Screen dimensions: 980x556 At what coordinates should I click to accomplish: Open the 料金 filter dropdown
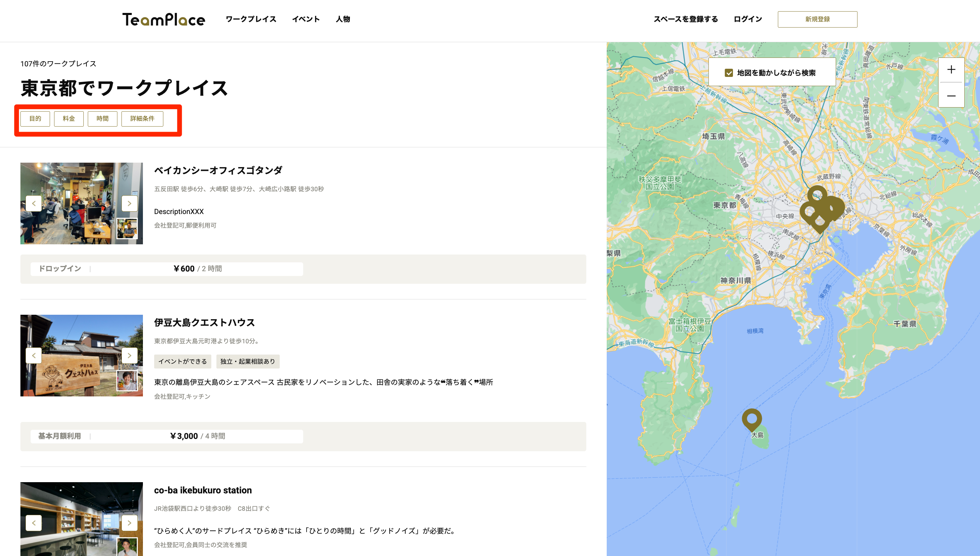[x=69, y=119]
